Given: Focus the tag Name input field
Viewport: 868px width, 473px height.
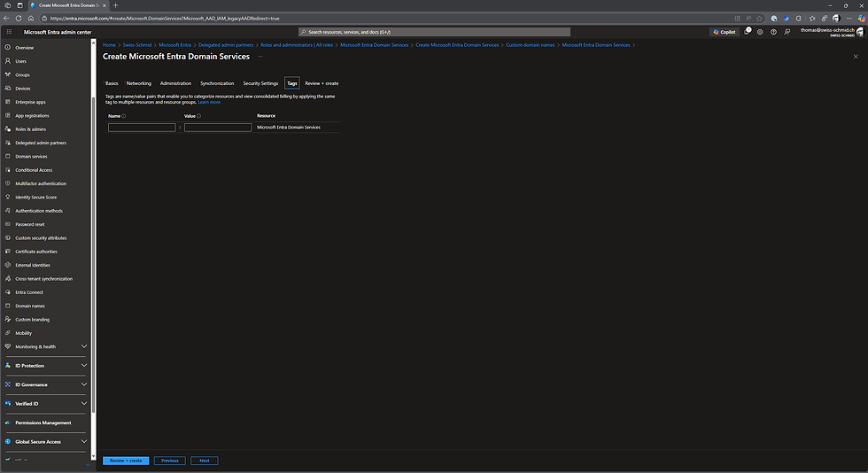Looking at the screenshot, I should [x=142, y=128].
